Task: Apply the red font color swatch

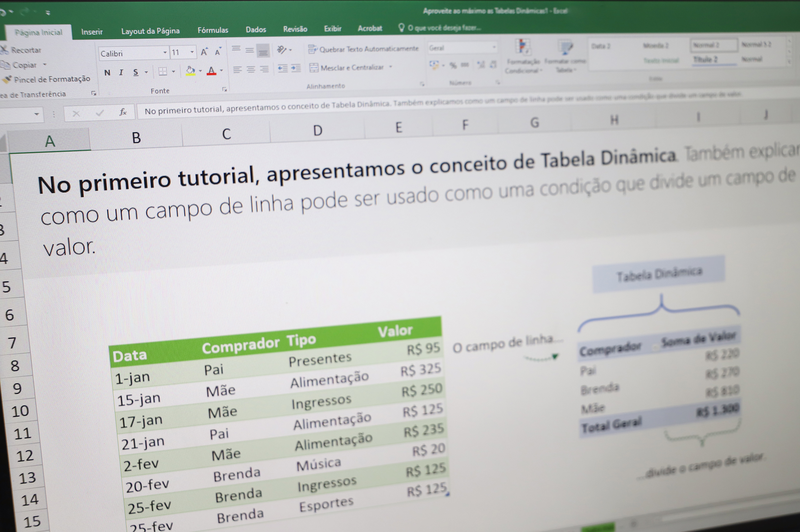Action: tap(212, 71)
